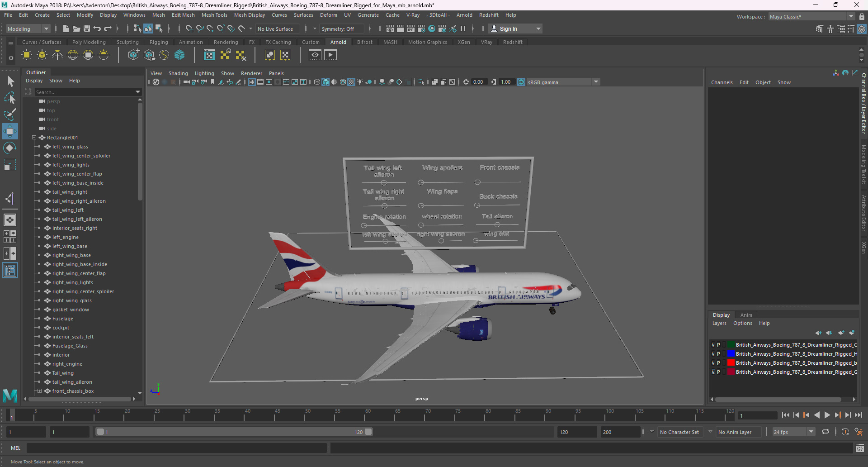Create Arnold area light from shelf
This screenshot has height=467, width=868.
pyautogui.click(x=27, y=55)
